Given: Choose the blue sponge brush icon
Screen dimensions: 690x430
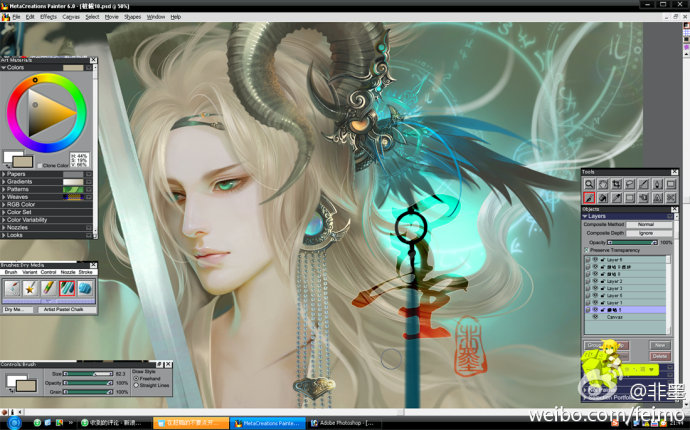Looking at the screenshot, I should coord(85,288).
